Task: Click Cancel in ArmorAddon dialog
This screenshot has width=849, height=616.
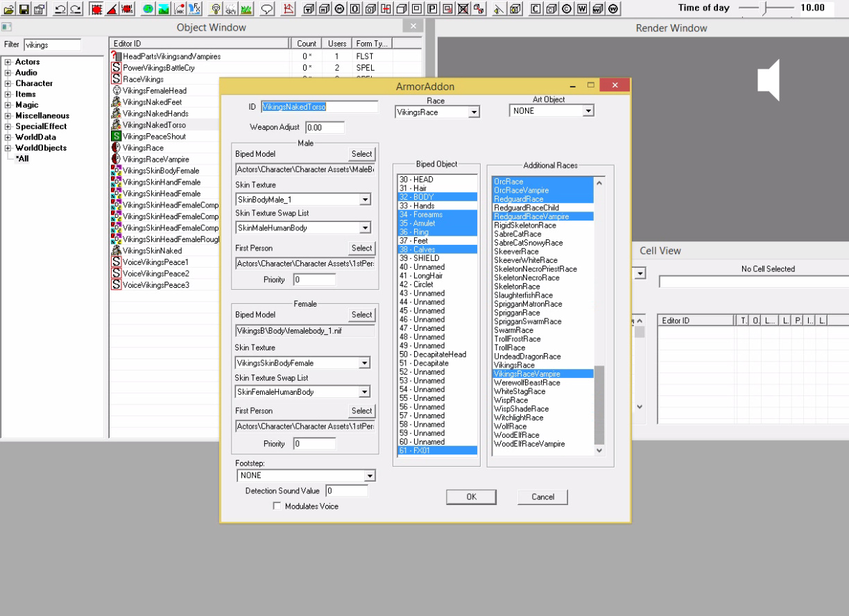Action: click(542, 497)
